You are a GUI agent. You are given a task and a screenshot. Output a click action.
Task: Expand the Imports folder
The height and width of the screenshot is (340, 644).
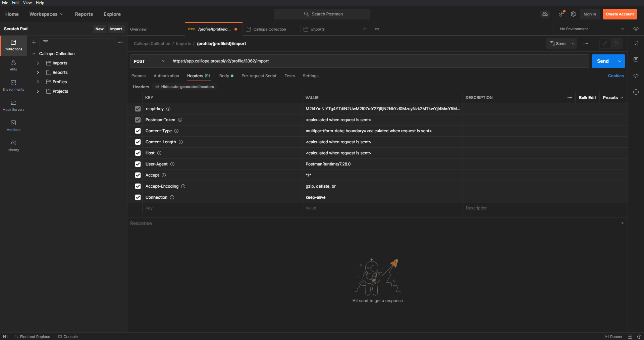(x=38, y=63)
